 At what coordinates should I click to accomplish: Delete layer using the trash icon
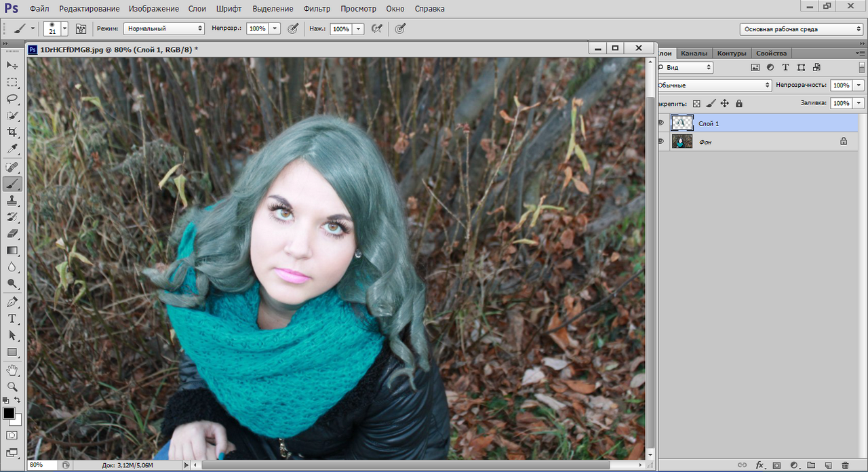point(844,465)
